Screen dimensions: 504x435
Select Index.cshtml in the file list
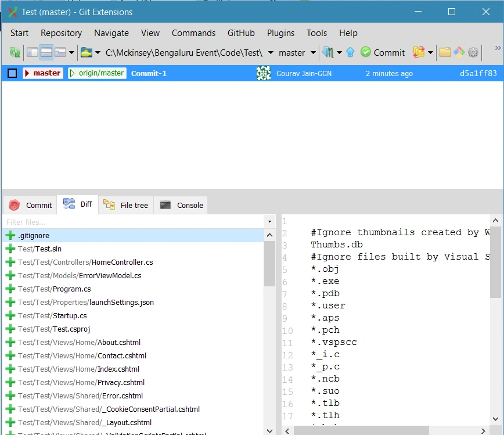(133, 369)
